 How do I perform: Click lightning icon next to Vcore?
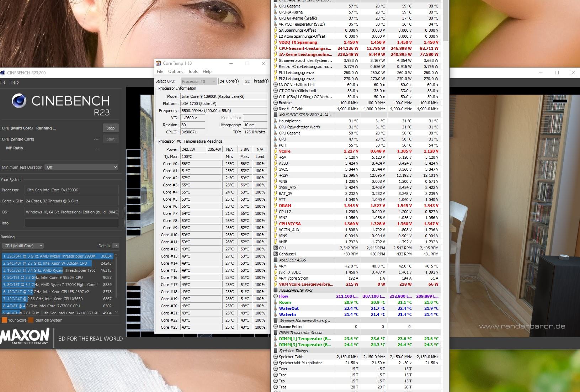[x=275, y=151]
